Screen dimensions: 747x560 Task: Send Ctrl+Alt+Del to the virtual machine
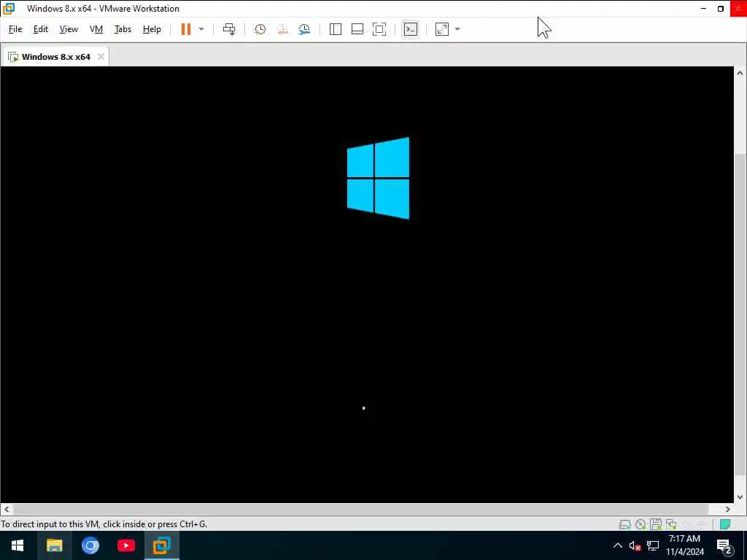[229, 29]
